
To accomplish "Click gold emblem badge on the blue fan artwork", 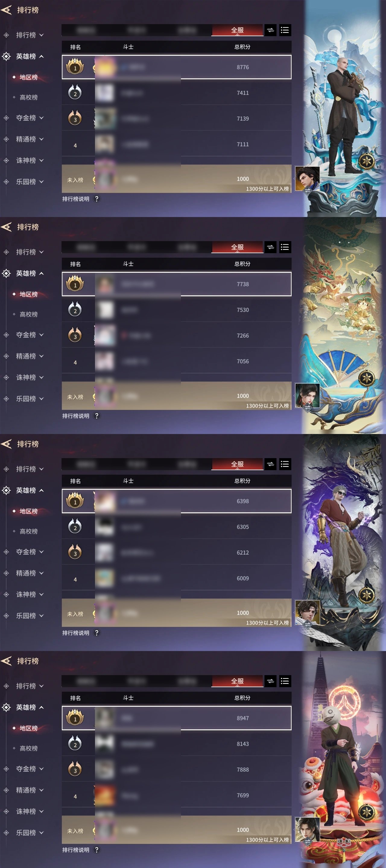I will coord(366,379).
